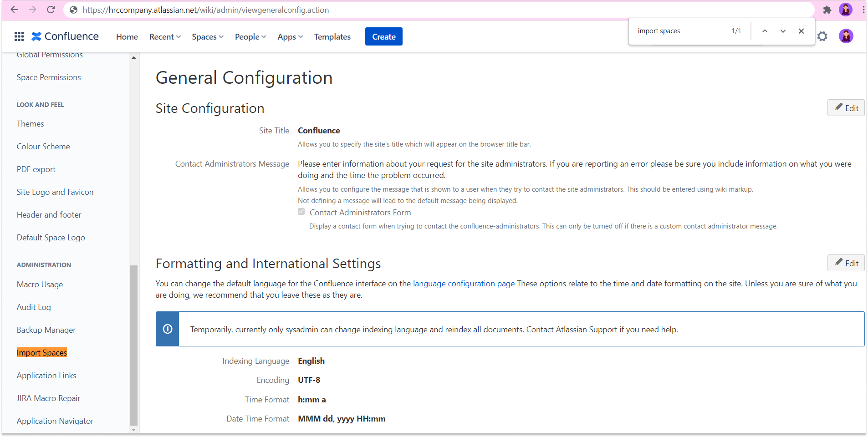Open the language configuration page link
This screenshot has width=868, height=437.
pos(464,284)
